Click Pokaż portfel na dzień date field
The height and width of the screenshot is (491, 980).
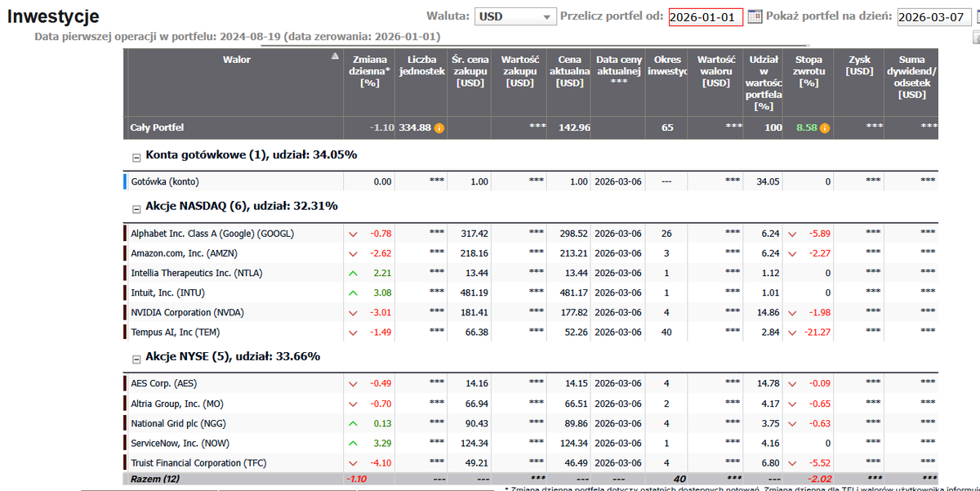point(933,17)
